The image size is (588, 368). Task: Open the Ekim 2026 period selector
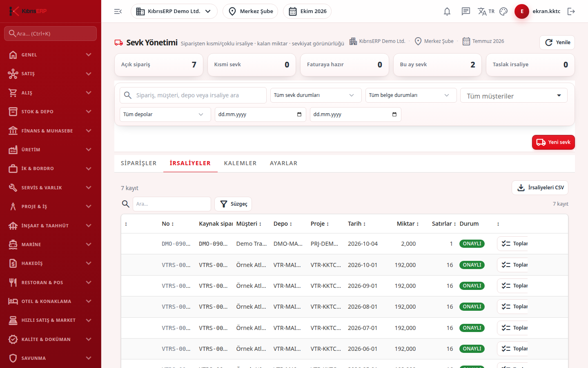tap(307, 11)
